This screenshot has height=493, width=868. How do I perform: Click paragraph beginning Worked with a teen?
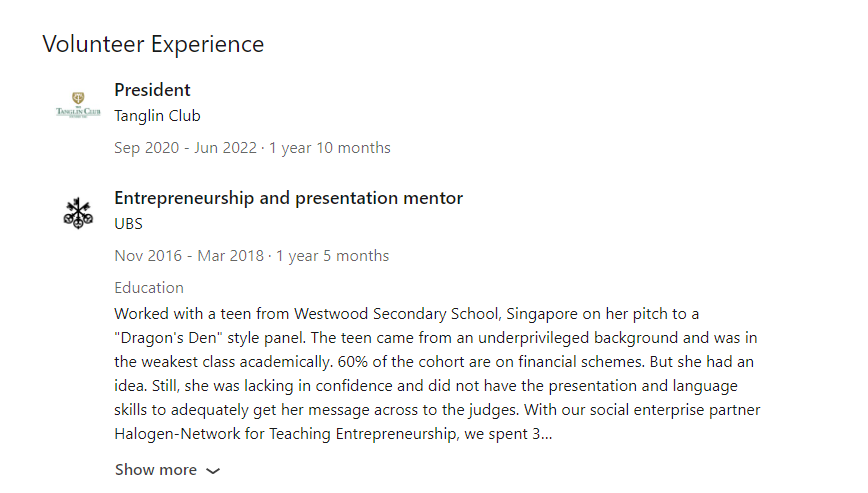coord(437,373)
